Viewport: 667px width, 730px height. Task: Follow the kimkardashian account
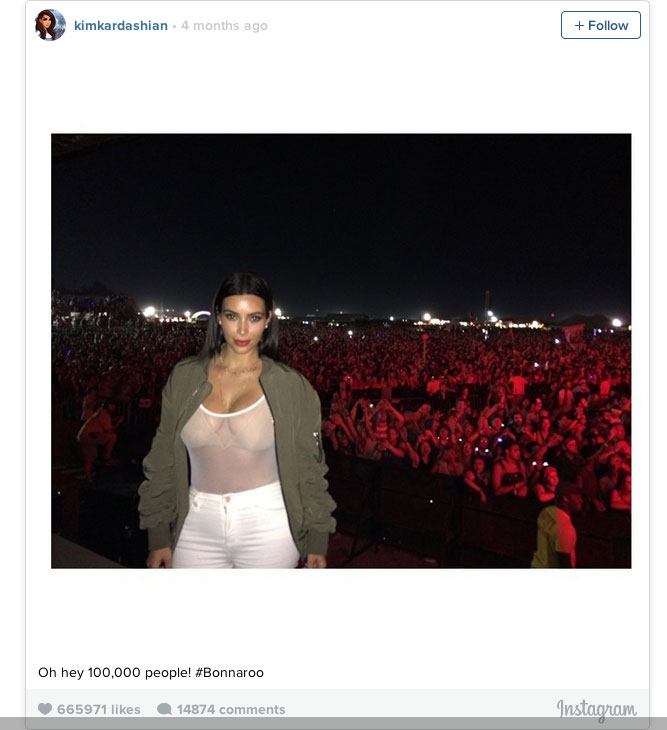click(600, 25)
